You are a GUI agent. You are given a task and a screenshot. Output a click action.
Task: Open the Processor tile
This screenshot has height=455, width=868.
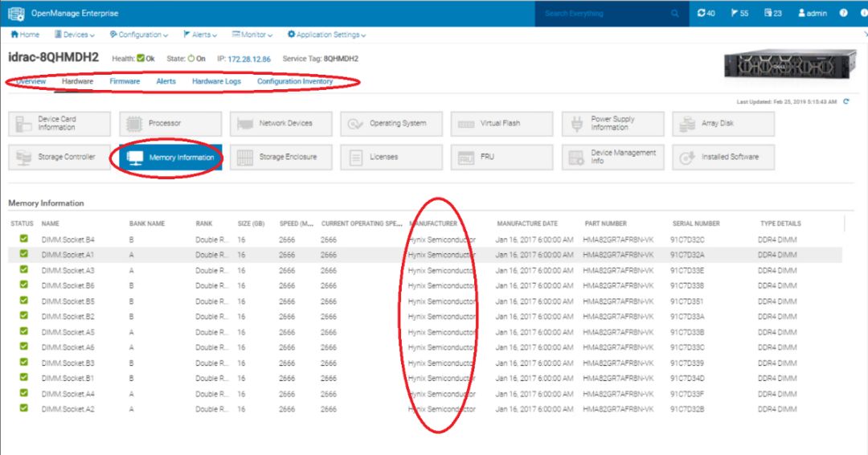click(170, 124)
